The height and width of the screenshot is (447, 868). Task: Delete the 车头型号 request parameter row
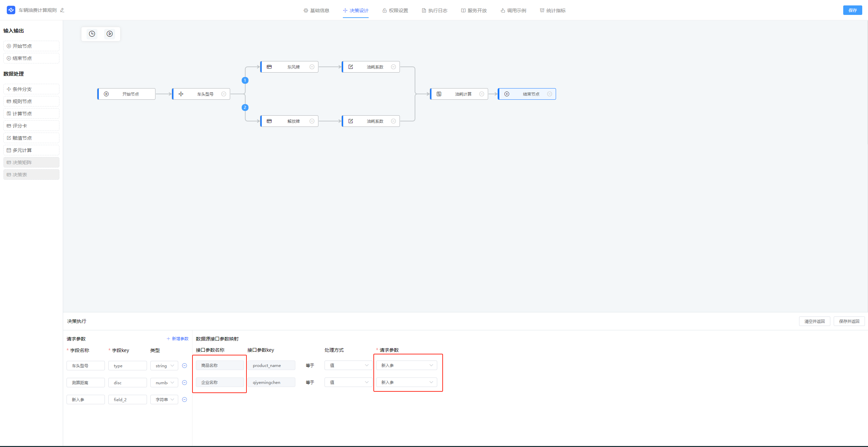point(185,366)
